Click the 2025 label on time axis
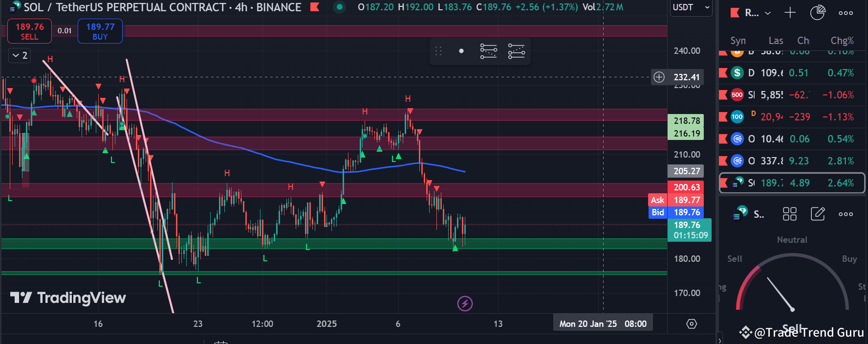Viewport: 868px width, 344px height. click(x=326, y=324)
